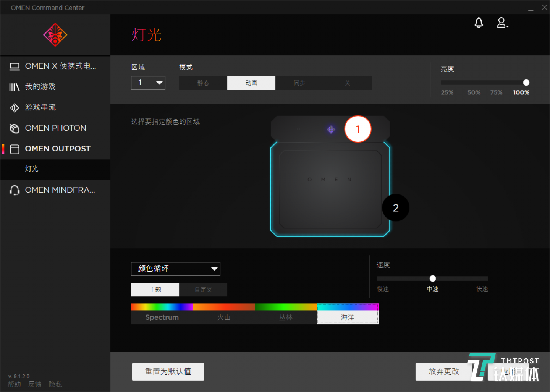
Task: Expand the 区域 zone dropdown
Action: click(148, 83)
